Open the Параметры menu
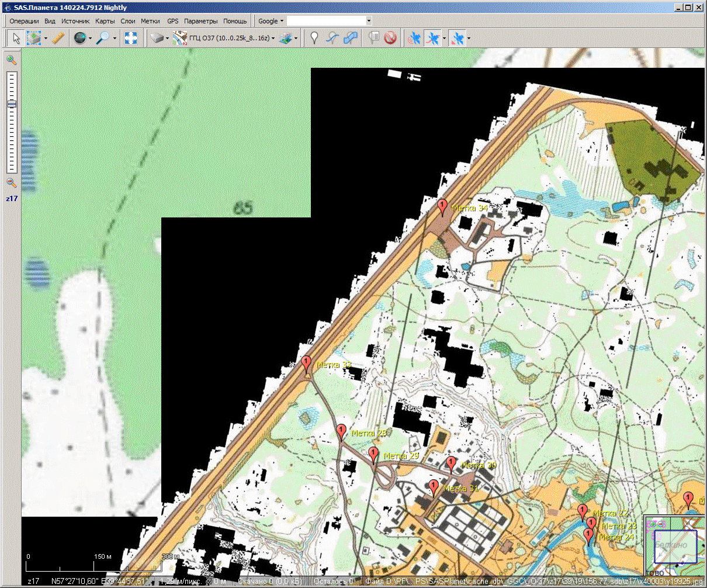 (200, 21)
